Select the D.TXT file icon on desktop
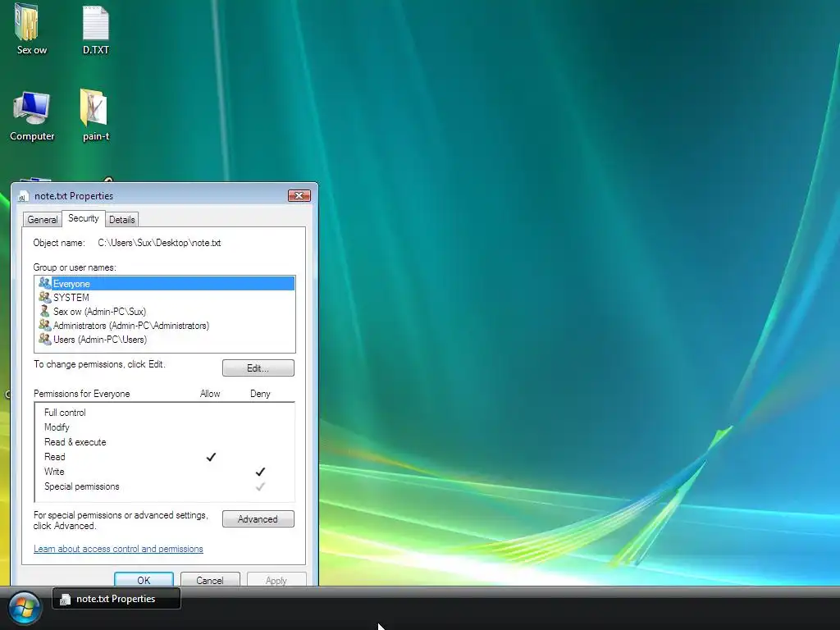840x630 pixels. pyautogui.click(x=95, y=23)
